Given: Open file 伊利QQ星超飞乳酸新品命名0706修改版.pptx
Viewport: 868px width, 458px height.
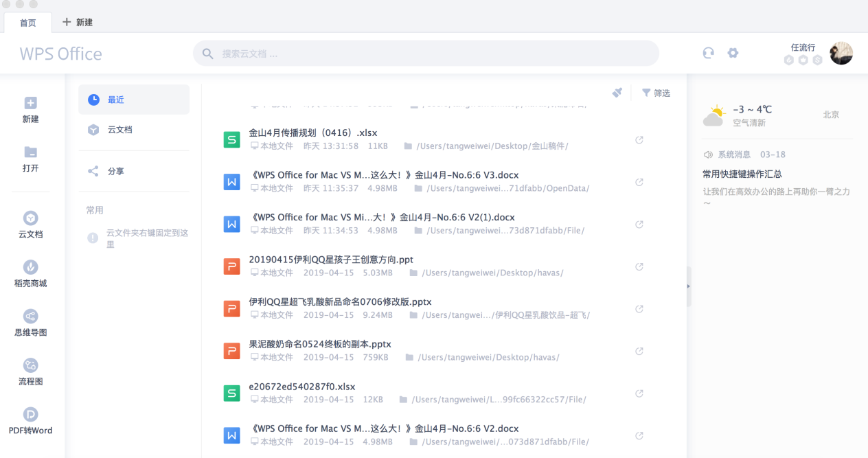Looking at the screenshot, I should (340, 301).
